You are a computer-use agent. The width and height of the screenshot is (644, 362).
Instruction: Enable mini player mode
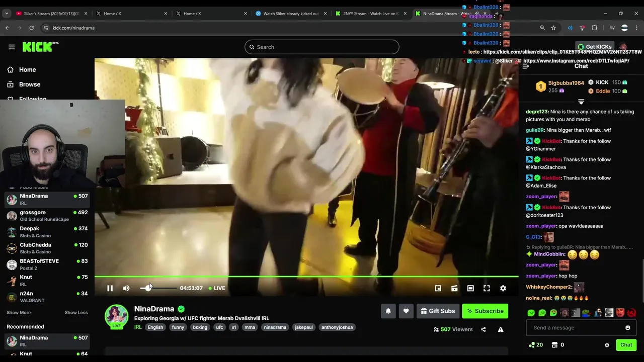click(438, 288)
